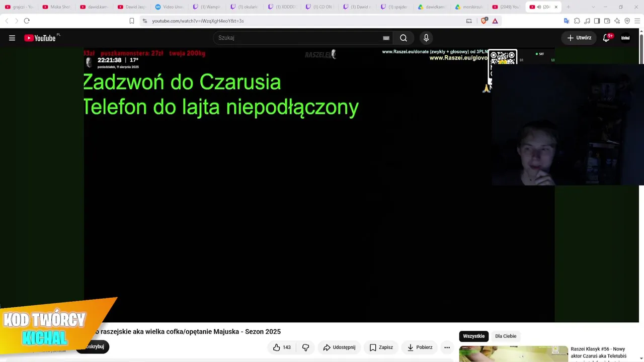644x362 pixels.
Task: View site information in address bar
Action: pos(145,21)
